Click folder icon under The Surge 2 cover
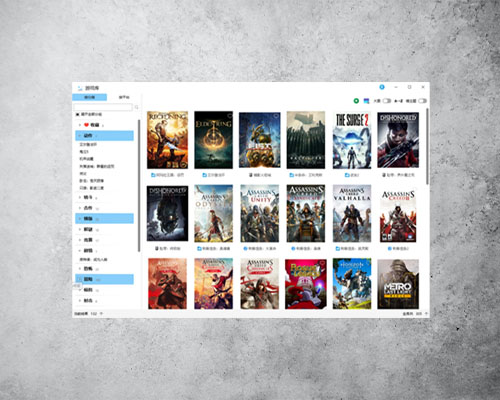Image resolution: width=500 pixels, height=400 pixels. click(x=347, y=175)
